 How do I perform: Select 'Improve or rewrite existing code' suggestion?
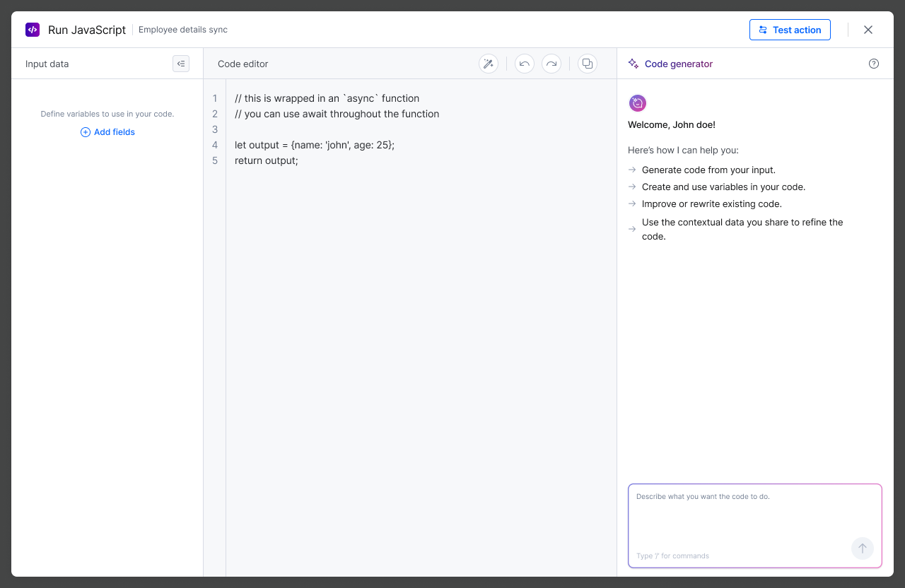[x=711, y=204]
